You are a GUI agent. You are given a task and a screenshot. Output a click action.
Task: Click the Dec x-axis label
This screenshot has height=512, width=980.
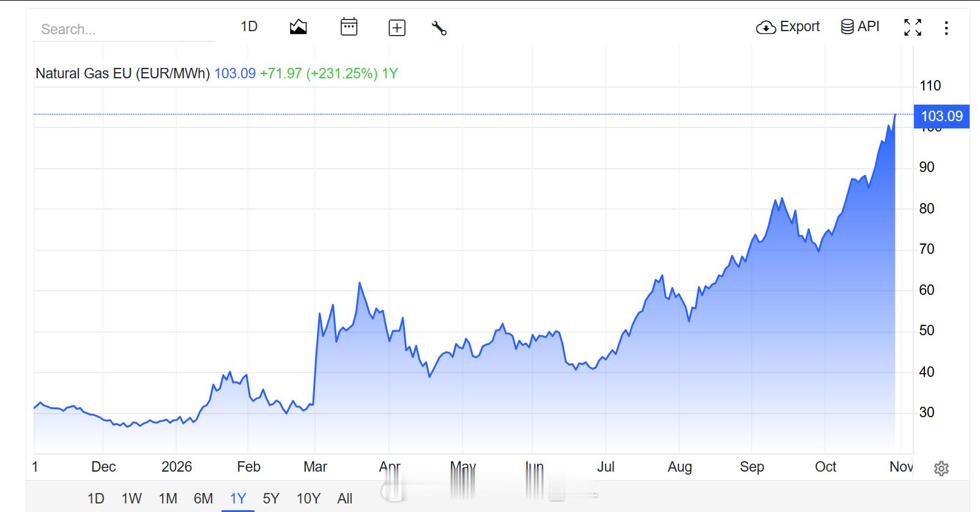point(103,467)
